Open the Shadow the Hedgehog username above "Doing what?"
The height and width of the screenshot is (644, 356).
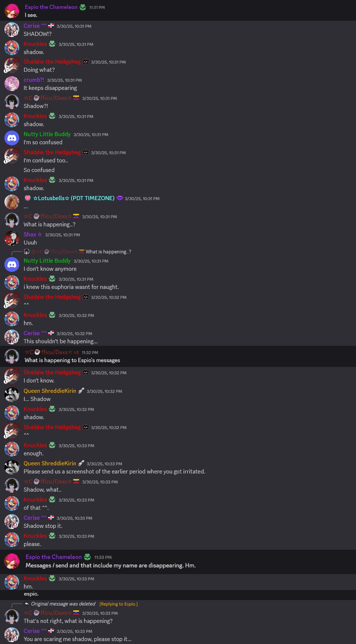tap(52, 62)
